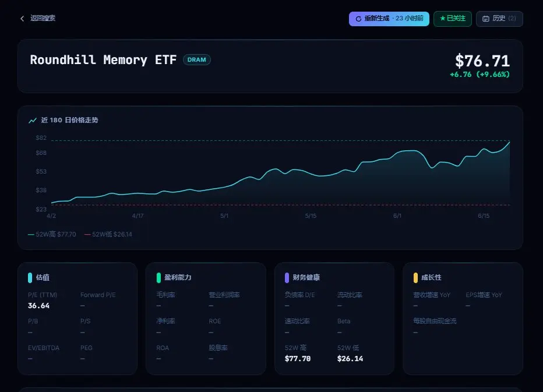Click the yellow 成长性 section color marker
The width and height of the screenshot is (543, 392).
pos(415,278)
